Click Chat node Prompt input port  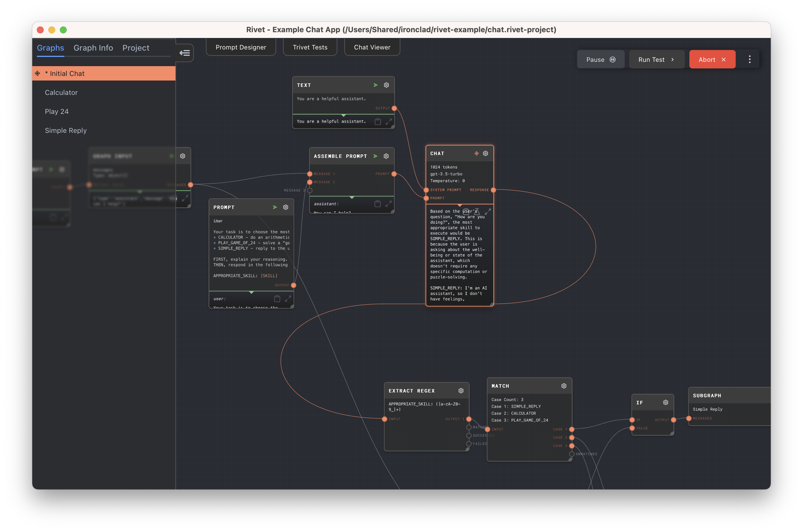pyautogui.click(x=427, y=198)
